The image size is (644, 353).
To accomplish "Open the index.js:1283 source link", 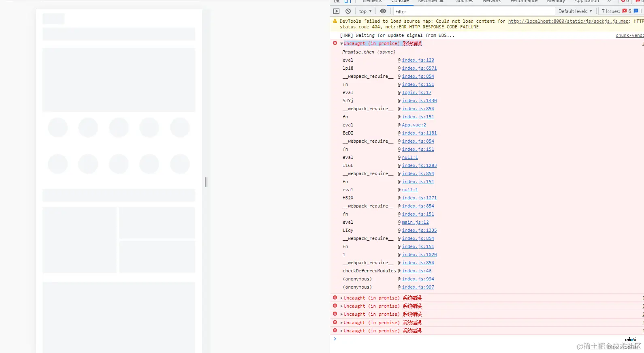I will click(x=419, y=165).
